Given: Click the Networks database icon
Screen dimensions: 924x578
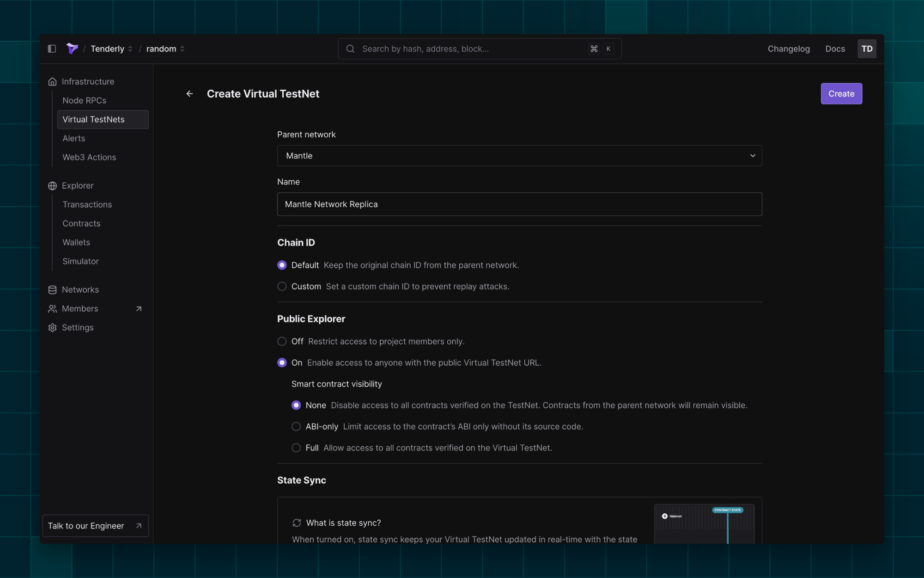Looking at the screenshot, I should pos(53,290).
